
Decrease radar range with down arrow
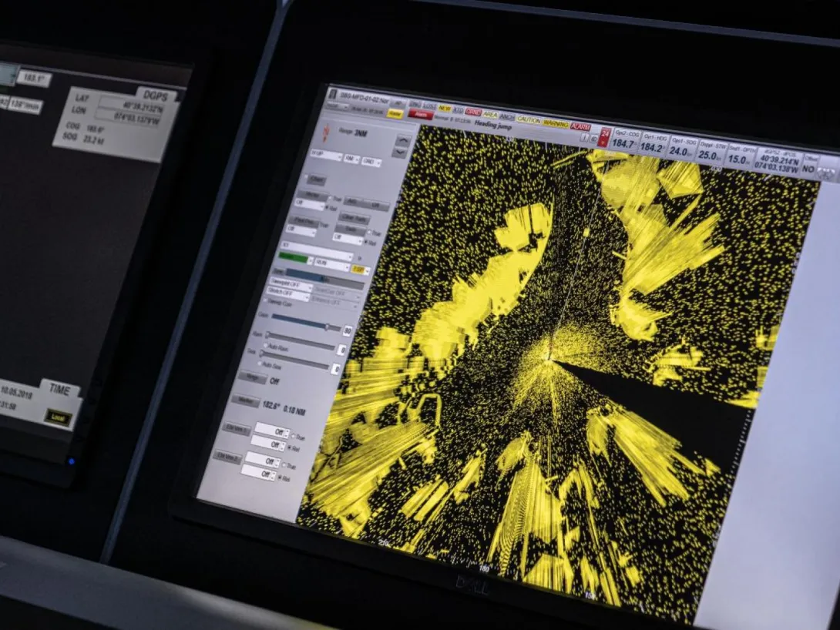(x=399, y=152)
